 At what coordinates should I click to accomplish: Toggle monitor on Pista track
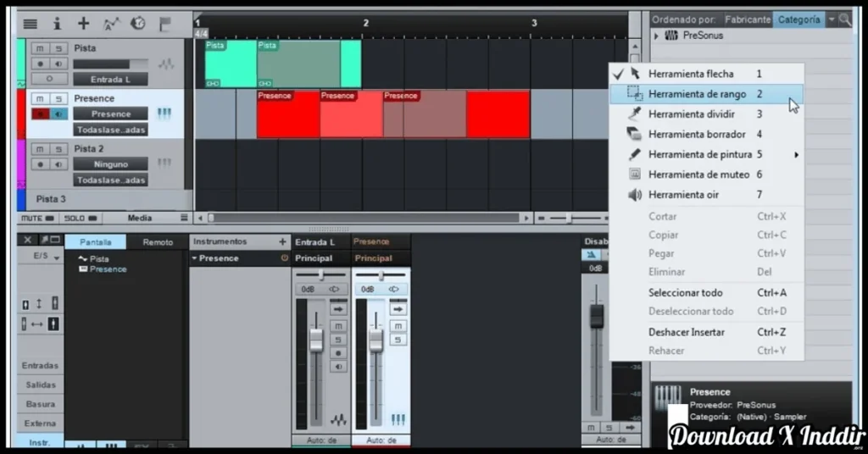[58, 64]
